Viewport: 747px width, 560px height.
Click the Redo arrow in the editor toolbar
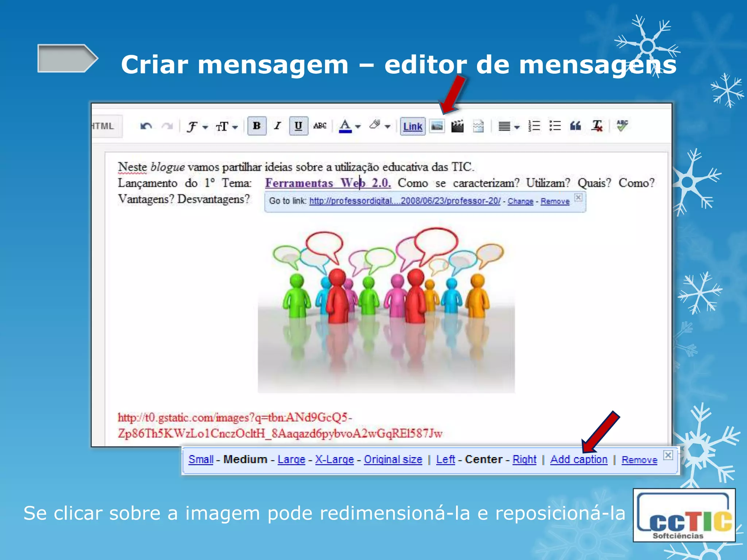(167, 126)
